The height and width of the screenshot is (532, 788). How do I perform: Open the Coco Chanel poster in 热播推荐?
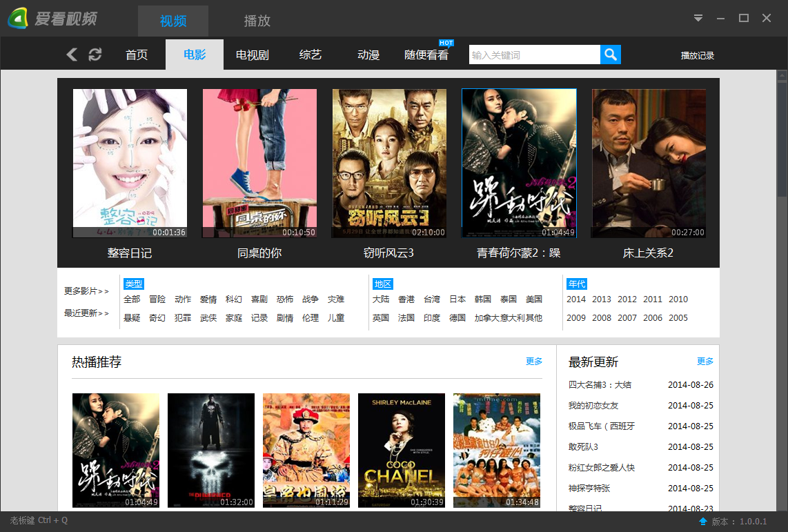click(x=402, y=450)
